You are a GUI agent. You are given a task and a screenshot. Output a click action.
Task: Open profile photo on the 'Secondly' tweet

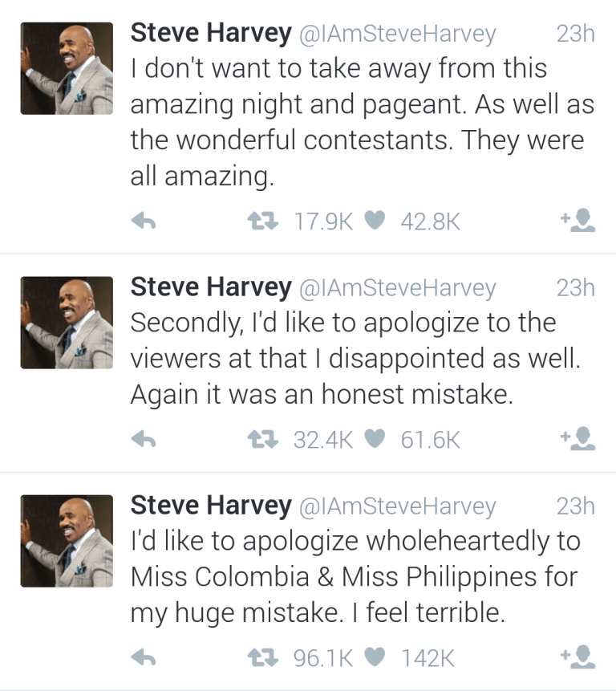[67, 322]
